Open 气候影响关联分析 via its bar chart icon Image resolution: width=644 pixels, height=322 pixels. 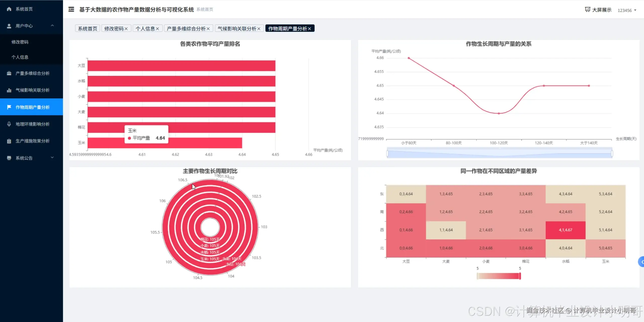point(9,90)
